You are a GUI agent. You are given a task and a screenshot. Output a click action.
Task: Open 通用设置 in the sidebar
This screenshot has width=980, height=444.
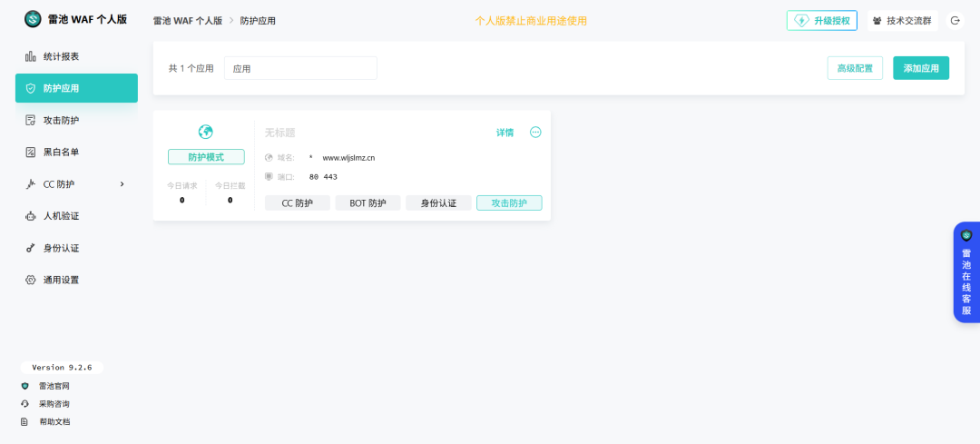pyautogui.click(x=76, y=281)
